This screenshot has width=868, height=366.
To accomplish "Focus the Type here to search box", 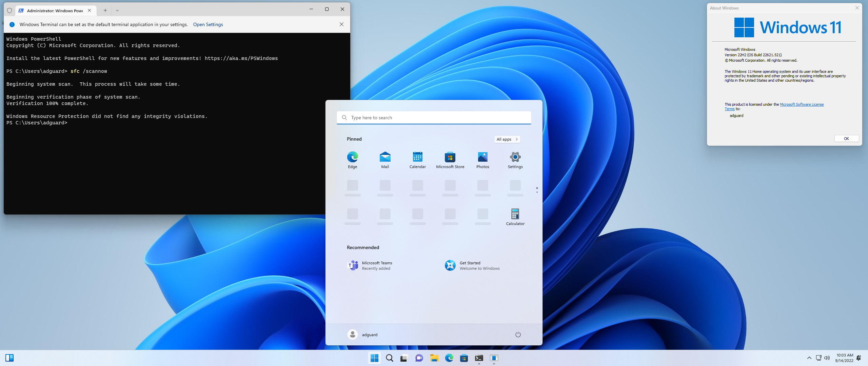I will (x=434, y=118).
